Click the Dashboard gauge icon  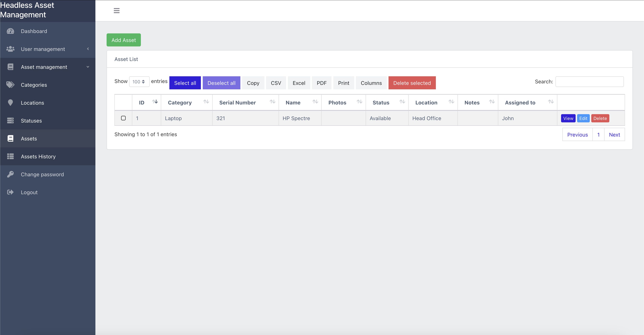[x=10, y=31]
